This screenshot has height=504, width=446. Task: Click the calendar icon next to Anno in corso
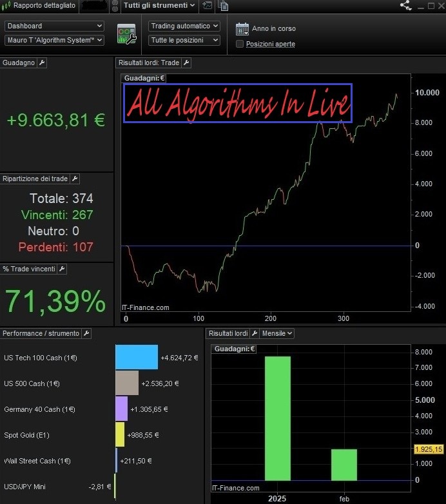[242, 29]
